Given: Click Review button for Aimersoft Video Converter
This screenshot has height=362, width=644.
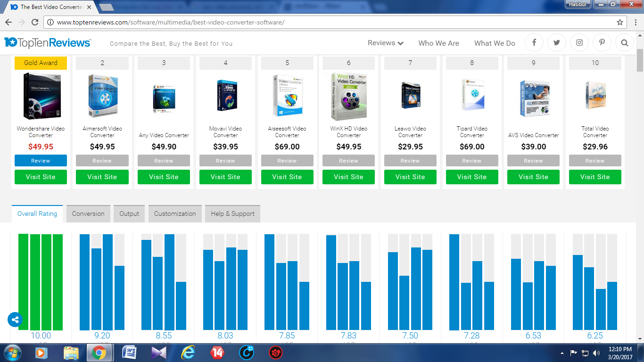Looking at the screenshot, I should (x=102, y=161).
